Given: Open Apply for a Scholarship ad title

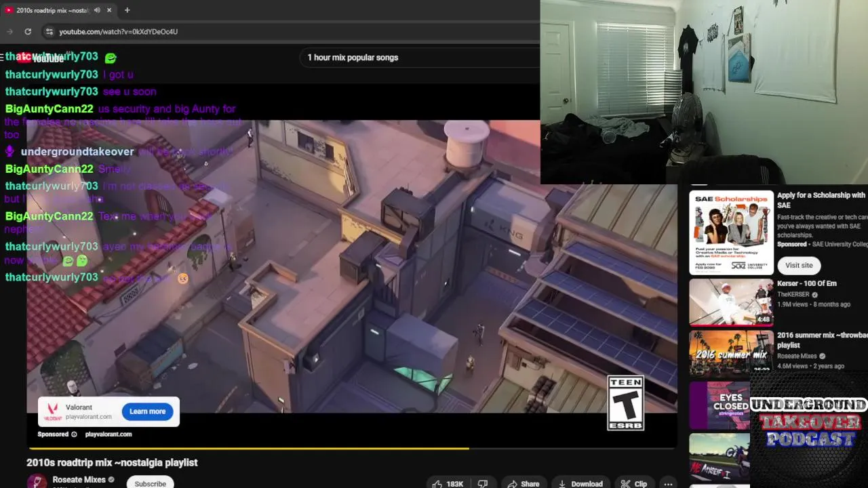Looking at the screenshot, I should [822, 200].
